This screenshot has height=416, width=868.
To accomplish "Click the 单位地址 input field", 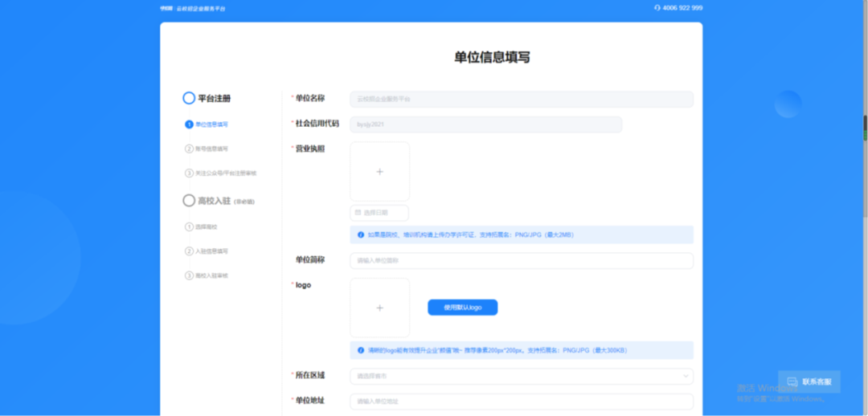I will pos(521,402).
